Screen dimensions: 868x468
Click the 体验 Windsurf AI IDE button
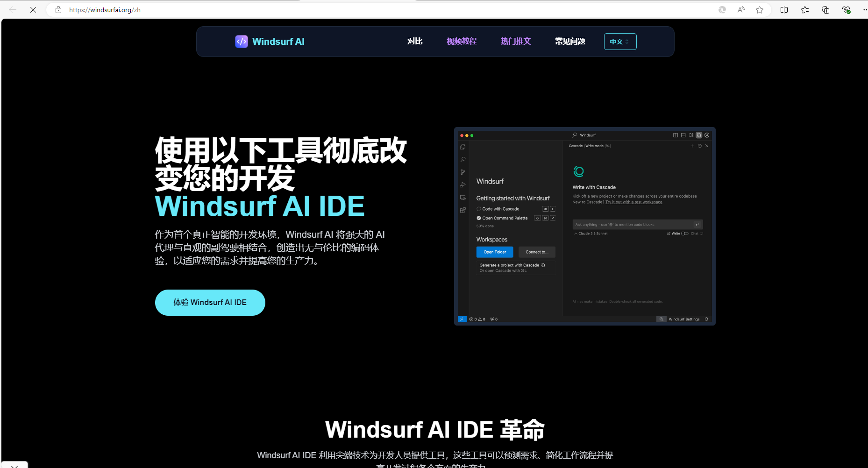click(x=210, y=303)
